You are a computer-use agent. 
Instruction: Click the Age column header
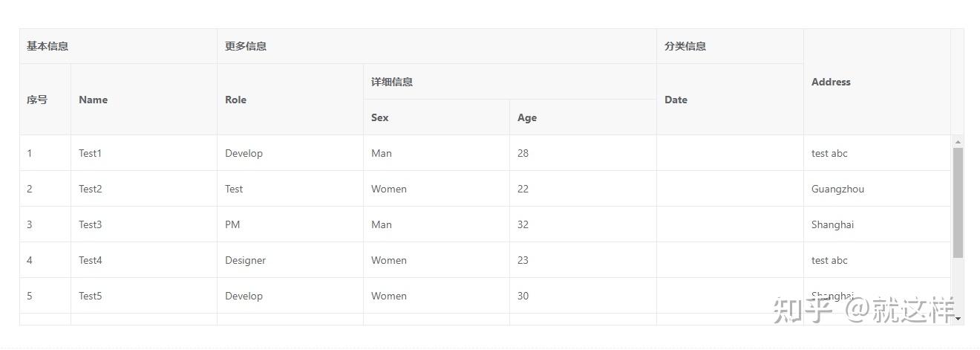527,117
